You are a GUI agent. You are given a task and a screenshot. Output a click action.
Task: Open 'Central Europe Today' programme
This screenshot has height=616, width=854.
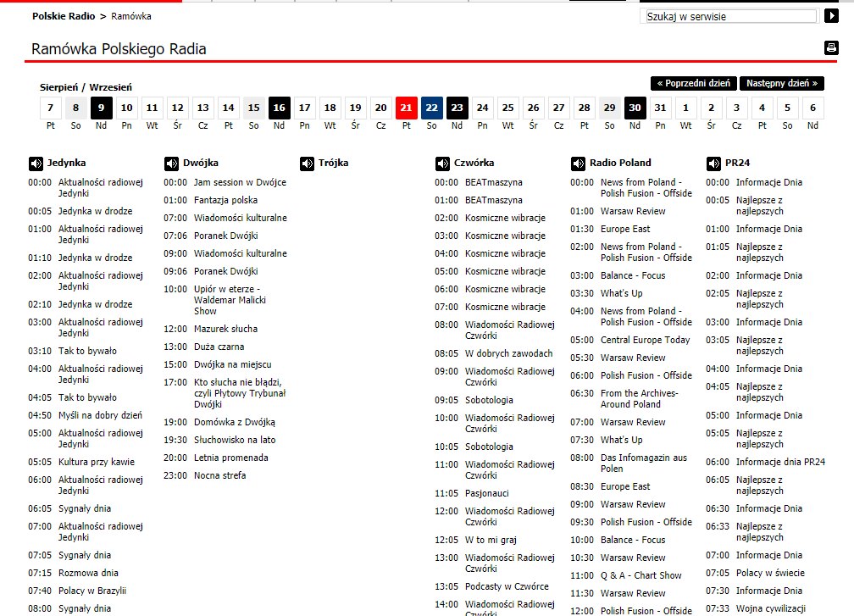click(645, 340)
